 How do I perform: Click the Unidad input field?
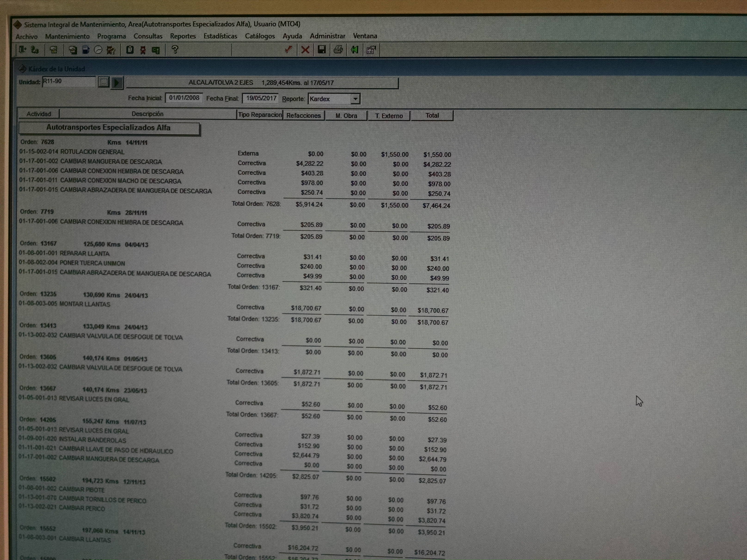69,81
